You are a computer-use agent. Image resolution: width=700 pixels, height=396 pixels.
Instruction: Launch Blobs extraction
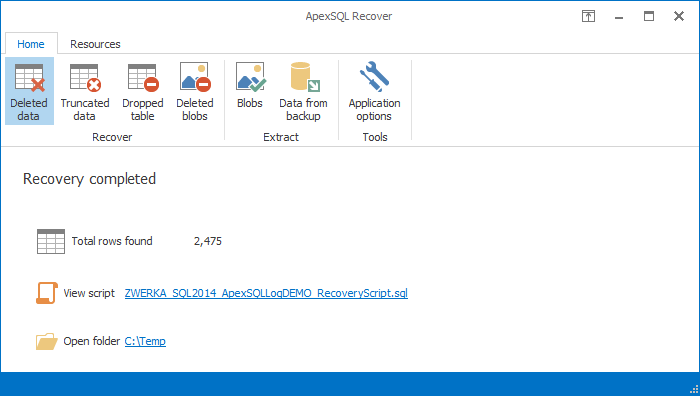pos(250,86)
